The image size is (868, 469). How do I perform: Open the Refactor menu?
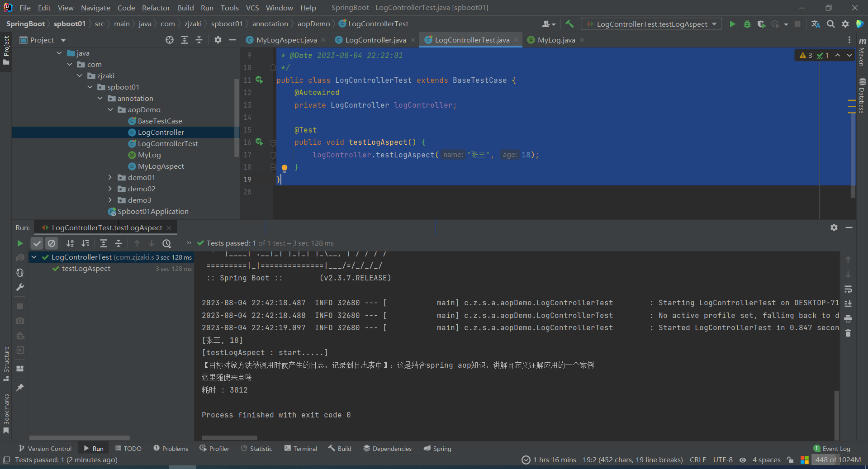coord(156,8)
